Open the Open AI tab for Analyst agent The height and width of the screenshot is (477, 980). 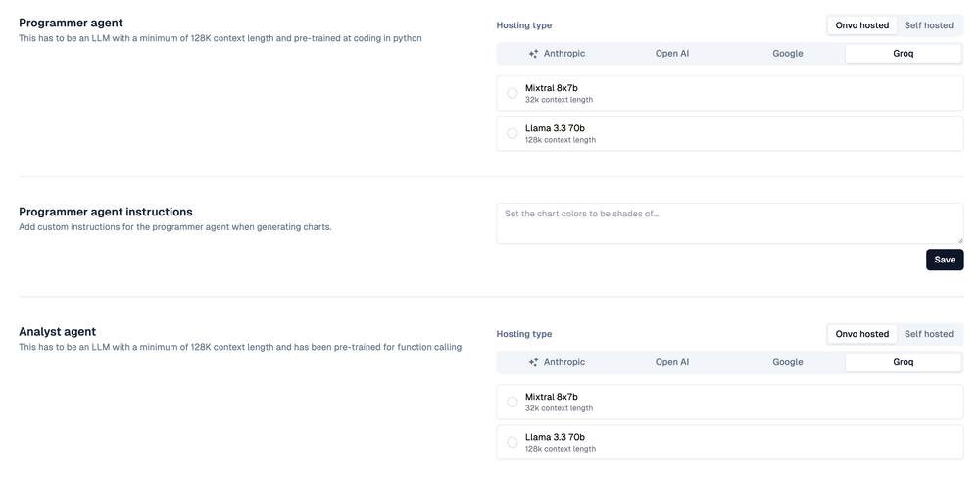click(x=672, y=362)
